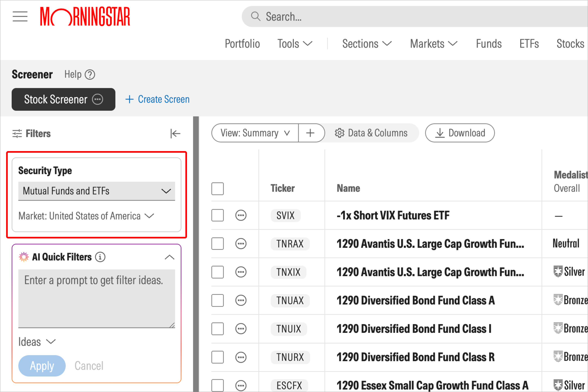Screen dimensions: 588x392
Task: Open actions menu for TNXIX row
Action: click(241, 272)
